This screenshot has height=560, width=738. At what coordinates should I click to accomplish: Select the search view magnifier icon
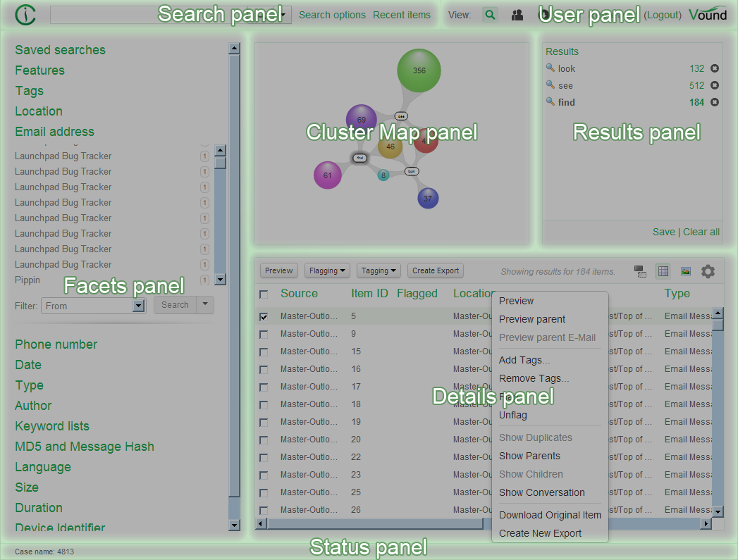[490, 14]
